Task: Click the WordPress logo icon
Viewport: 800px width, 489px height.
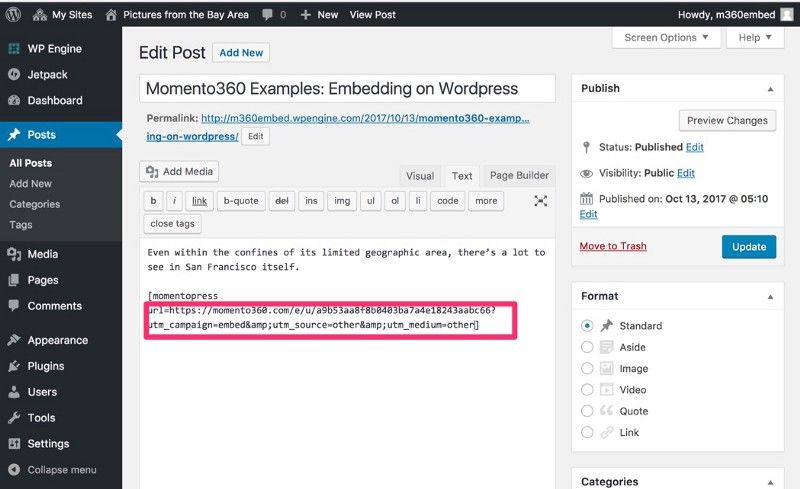Action: pyautogui.click(x=13, y=14)
